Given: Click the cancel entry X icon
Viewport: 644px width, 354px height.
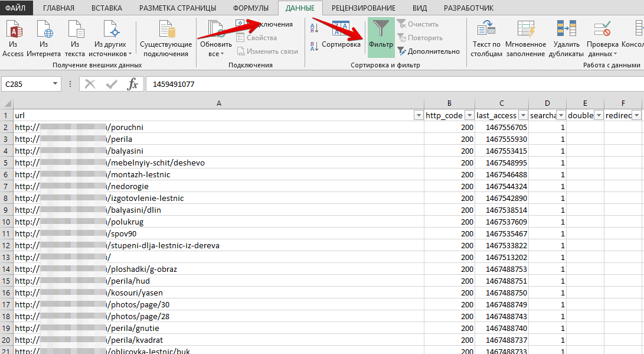Looking at the screenshot, I should (x=90, y=85).
